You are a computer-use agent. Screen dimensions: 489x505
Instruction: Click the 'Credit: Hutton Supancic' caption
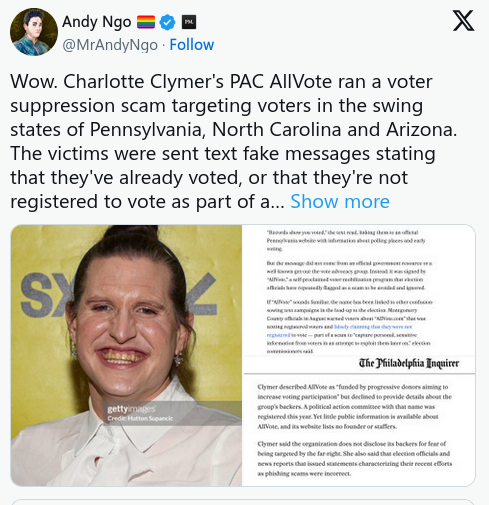pos(140,418)
